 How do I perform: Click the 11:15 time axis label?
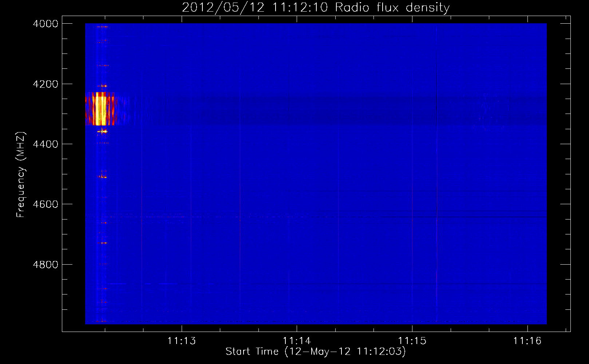(x=412, y=341)
